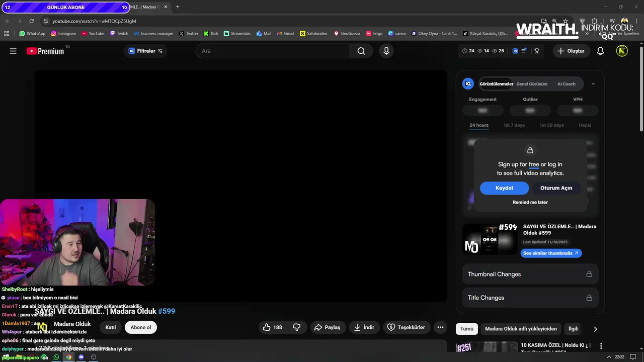Switch to the AI Coach tab

pos(566,84)
